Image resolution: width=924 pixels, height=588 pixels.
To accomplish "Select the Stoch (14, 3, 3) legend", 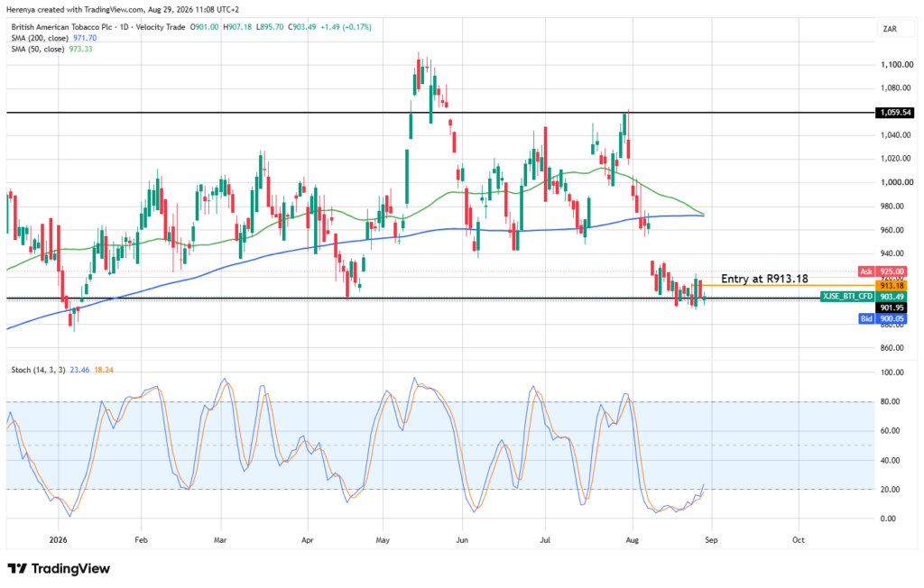I will pyautogui.click(x=38, y=370).
